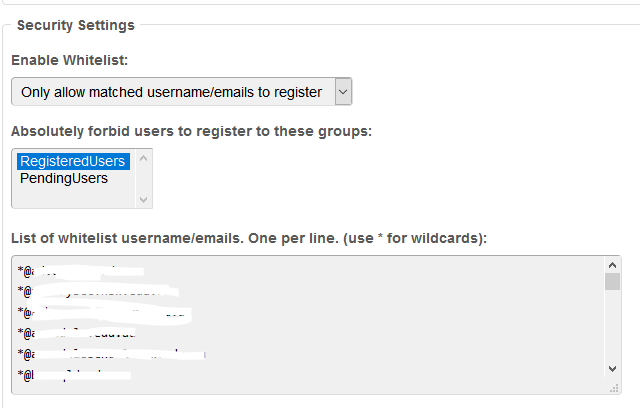Click the whitelist textarea scrollbar thumb
The width and height of the screenshot is (640, 408).
612,282
